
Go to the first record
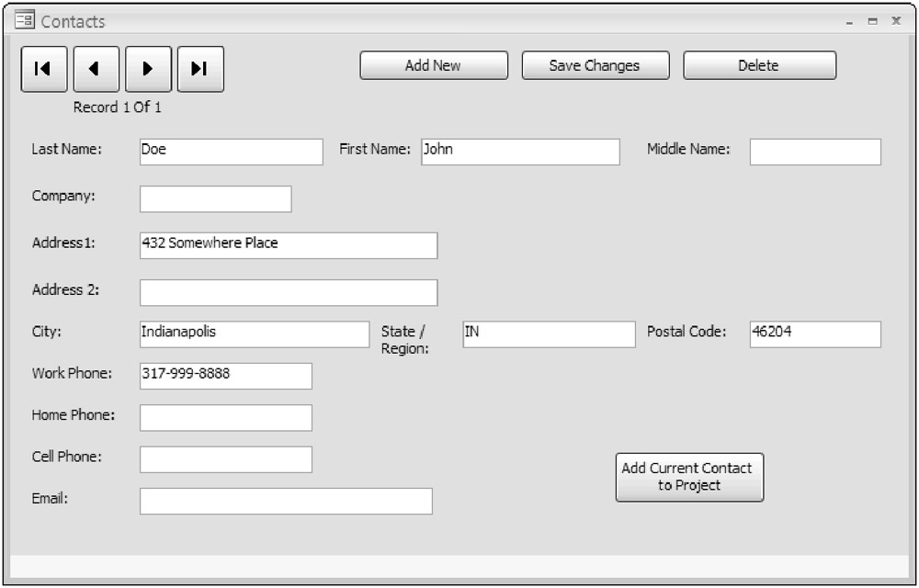pos(44,69)
